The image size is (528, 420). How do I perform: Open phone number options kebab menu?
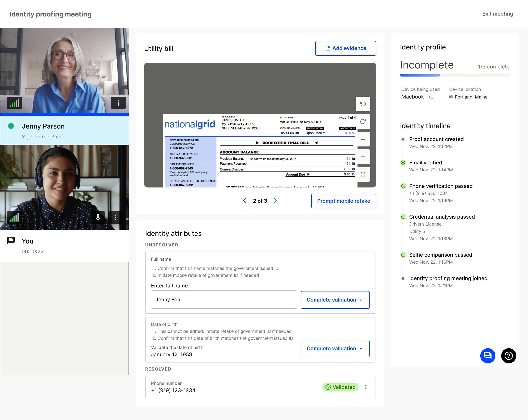(366, 387)
